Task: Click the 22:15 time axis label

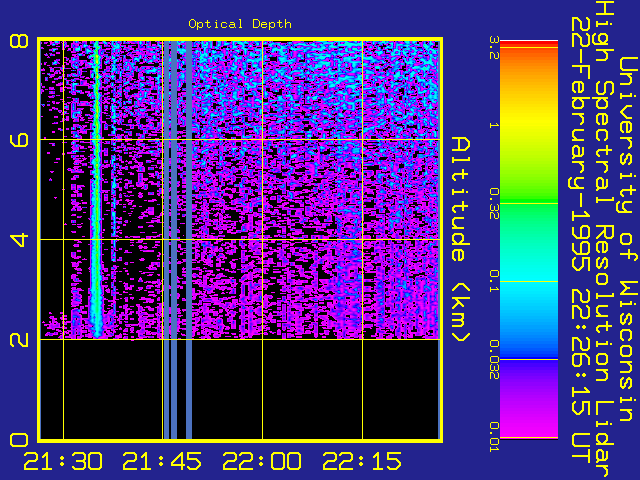Action: click(362, 461)
